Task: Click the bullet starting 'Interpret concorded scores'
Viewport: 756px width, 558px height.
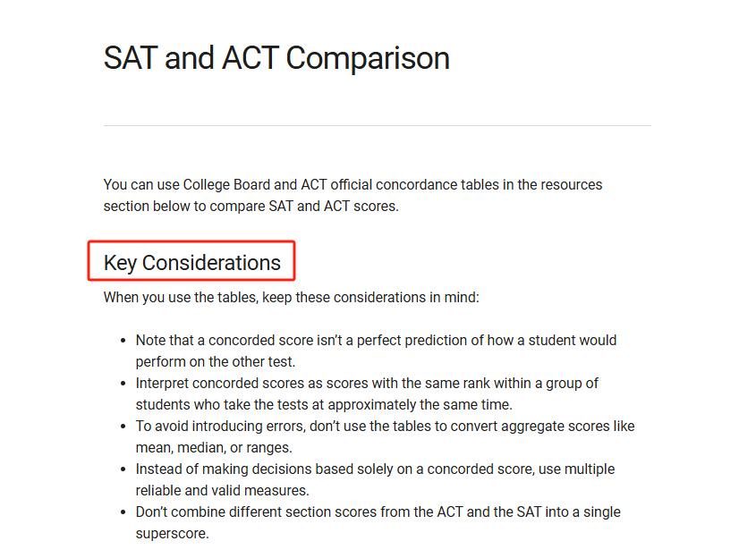Action: pos(367,393)
